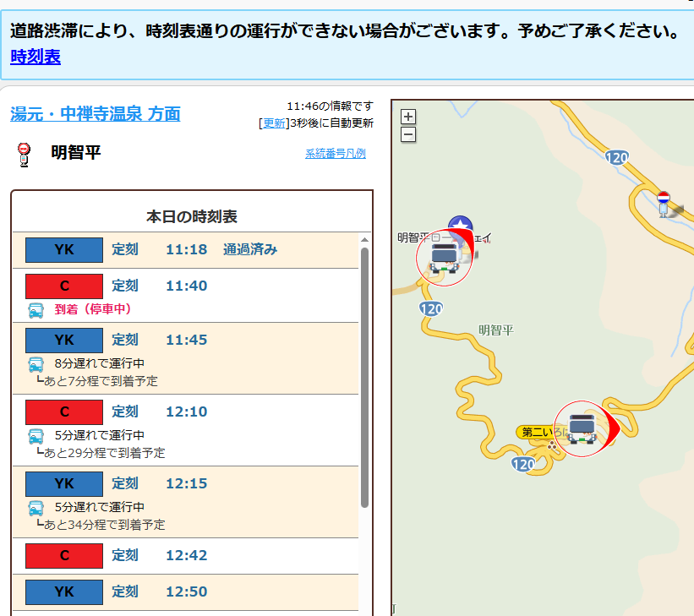The height and width of the screenshot is (616, 694).
Task: Click the 更新 refresh link
Action: 273,123
